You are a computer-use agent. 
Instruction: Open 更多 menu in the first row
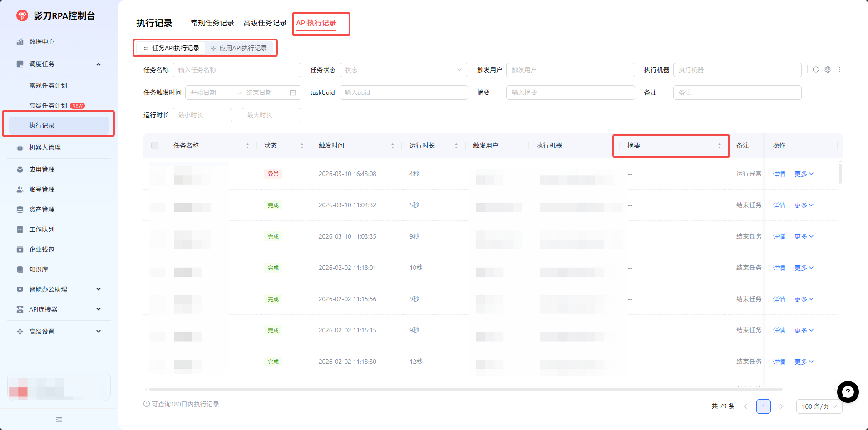pyautogui.click(x=804, y=174)
